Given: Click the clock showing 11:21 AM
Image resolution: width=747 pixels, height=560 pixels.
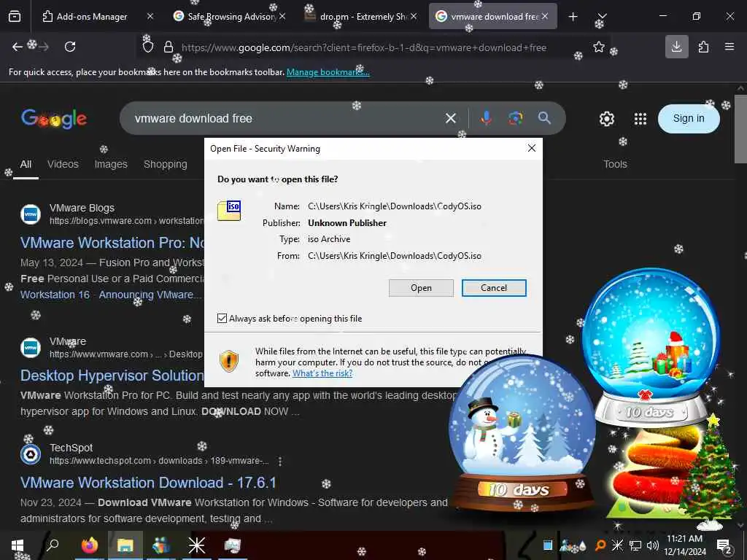Looking at the screenshot, I should [x=684, y=545].
